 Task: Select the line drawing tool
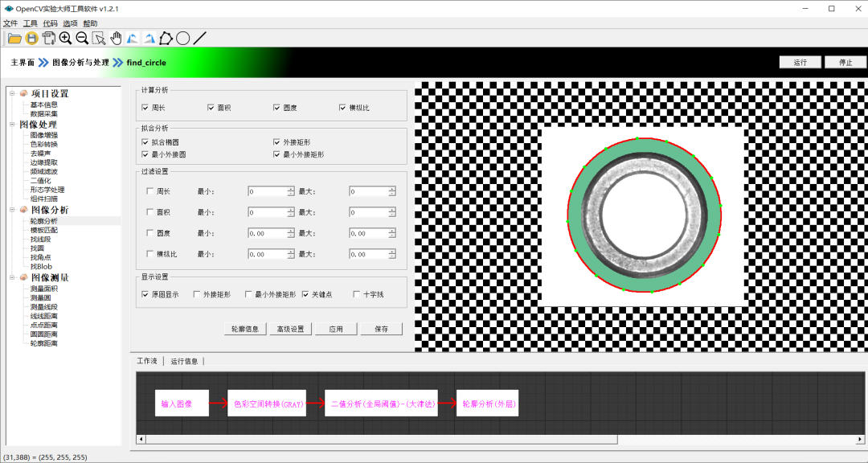[200, 39]
